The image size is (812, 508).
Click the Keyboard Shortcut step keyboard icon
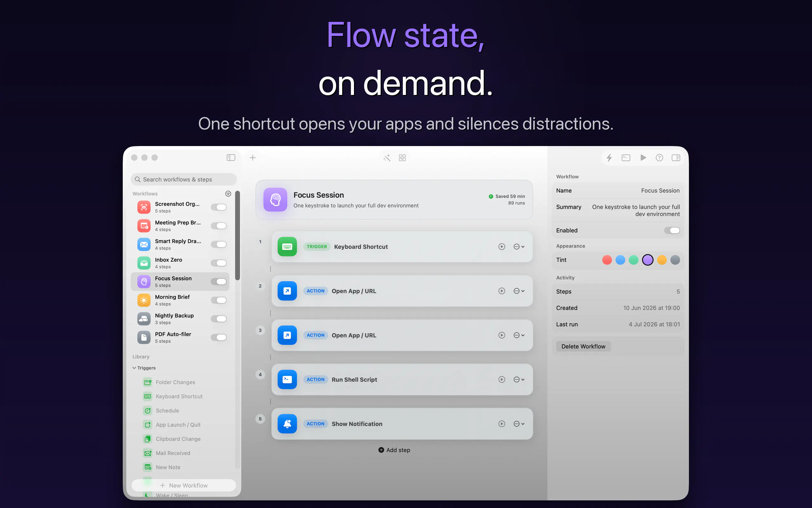pyautogui.click(x=287, y=247)
